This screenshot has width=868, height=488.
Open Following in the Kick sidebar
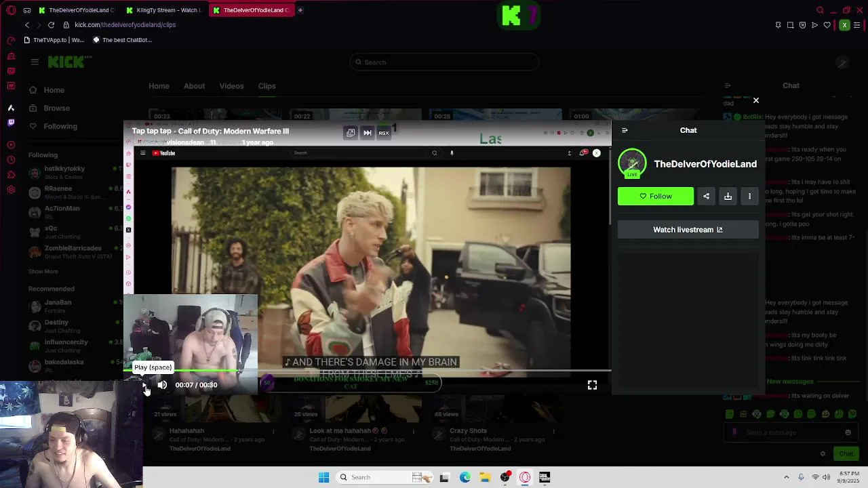[x=52, y=126]
